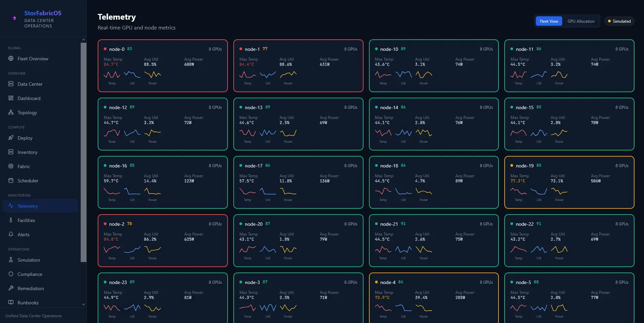644x323 pixels.
Task: Click the StorFabricOS logo icon
Action: pos(14,18)
